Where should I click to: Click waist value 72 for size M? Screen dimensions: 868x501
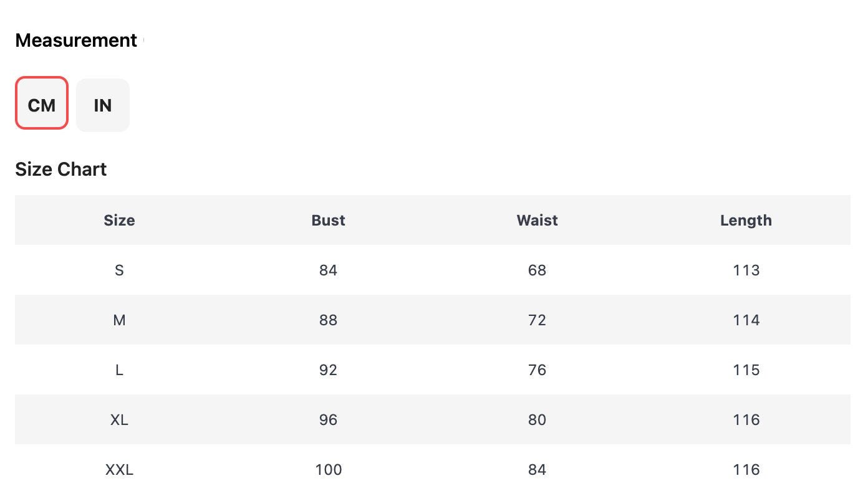coord(537,320)
